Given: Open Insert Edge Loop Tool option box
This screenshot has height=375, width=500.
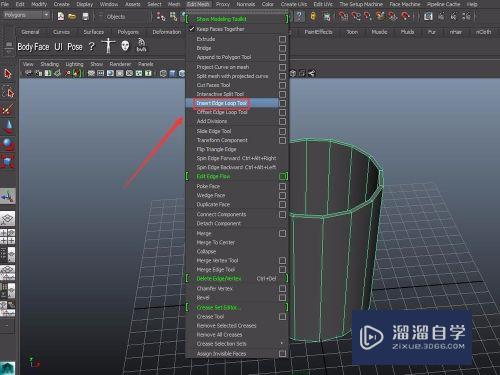Looking at the screenshot, I should click(x=282, y=103).
